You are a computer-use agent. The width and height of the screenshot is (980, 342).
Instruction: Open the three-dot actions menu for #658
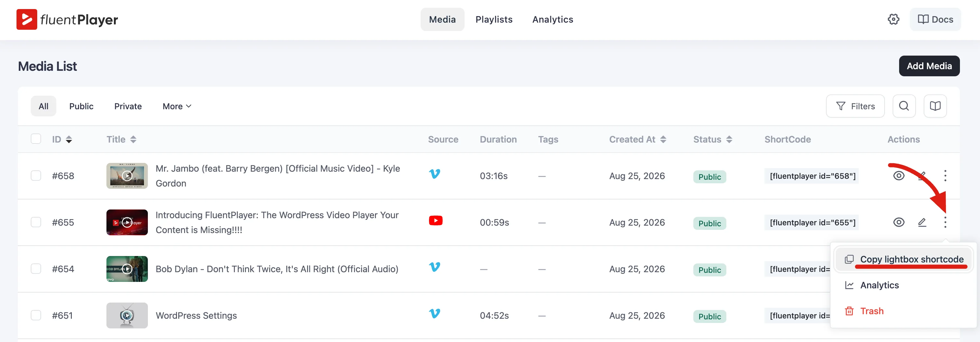click(945, 176)
